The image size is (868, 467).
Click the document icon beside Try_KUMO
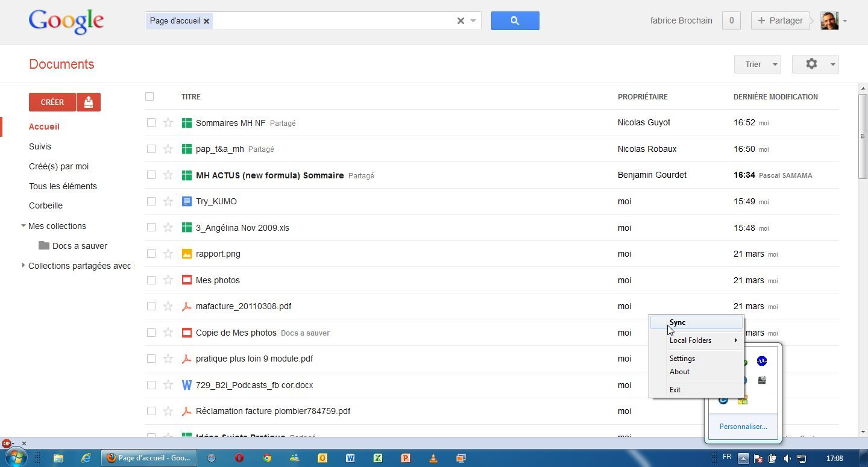[187, 201]
